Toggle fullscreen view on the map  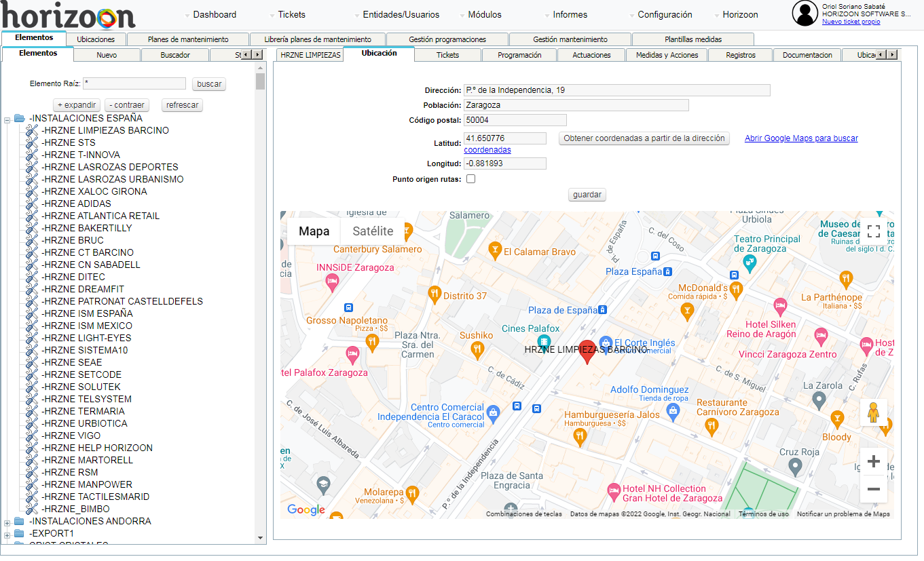(874, 231)
